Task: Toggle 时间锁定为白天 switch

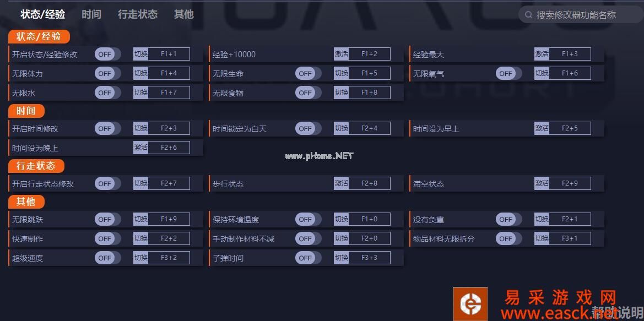Action: coord(308,128)
